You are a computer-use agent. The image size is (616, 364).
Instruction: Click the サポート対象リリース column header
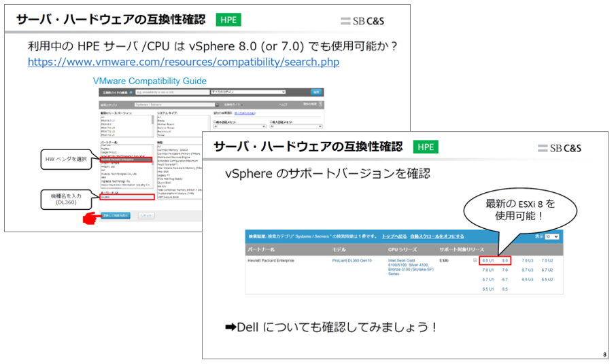pos(462,249)
